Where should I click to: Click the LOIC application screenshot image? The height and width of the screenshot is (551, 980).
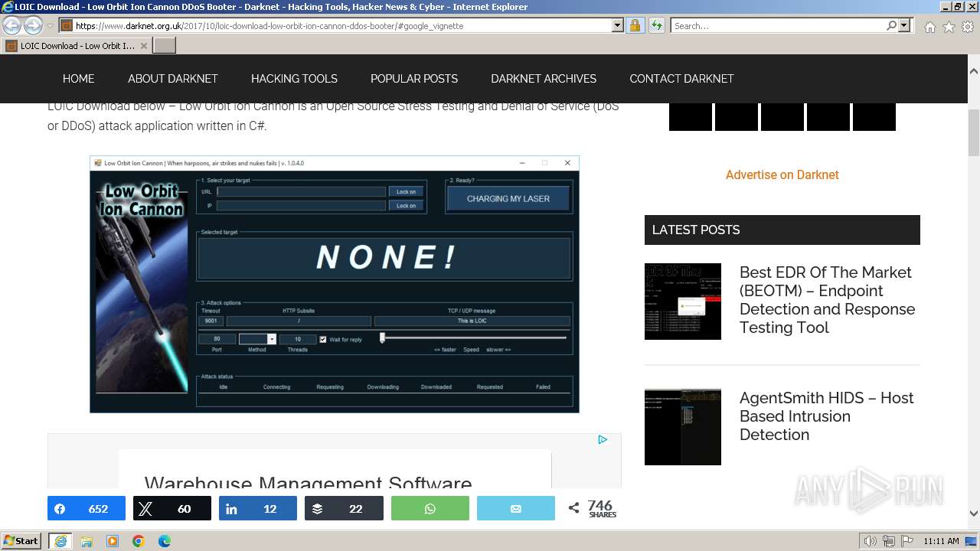click(335, 285)
